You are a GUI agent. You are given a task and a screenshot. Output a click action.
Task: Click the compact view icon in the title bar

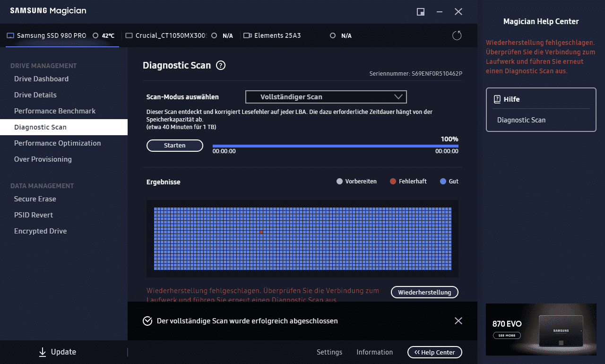coord(420,12)
